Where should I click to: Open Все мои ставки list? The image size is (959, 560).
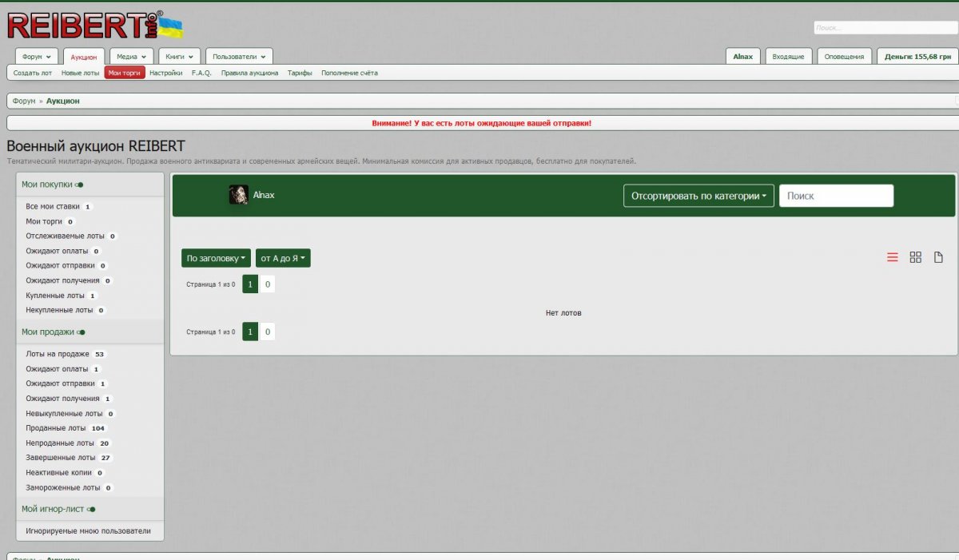click(x=53, y=206)
